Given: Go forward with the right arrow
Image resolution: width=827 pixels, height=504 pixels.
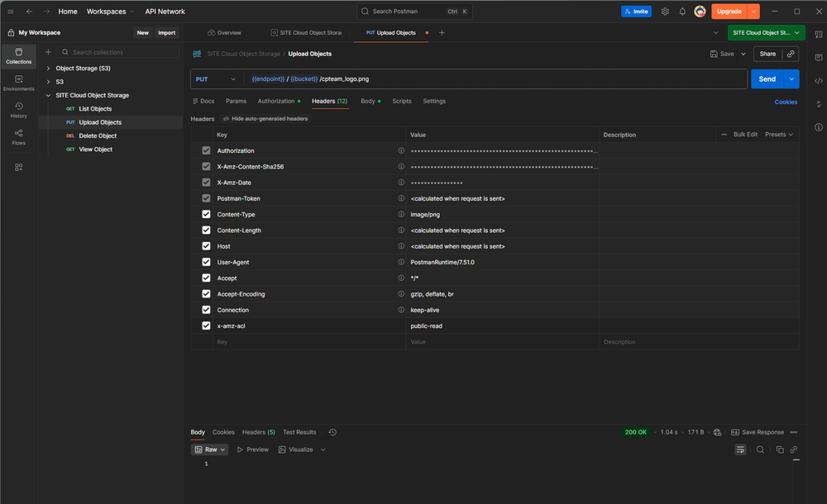Looking at the screenshot, I should tap(47, 11).
